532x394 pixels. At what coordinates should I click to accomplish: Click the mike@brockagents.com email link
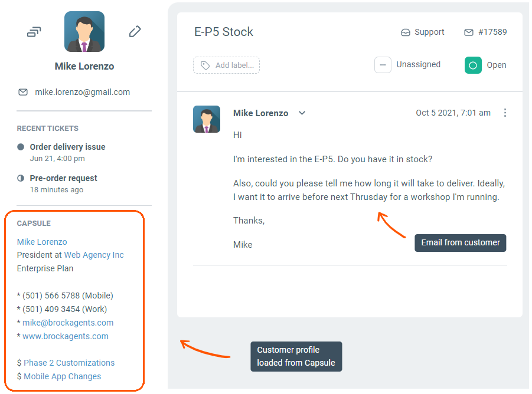pos(68,323)
